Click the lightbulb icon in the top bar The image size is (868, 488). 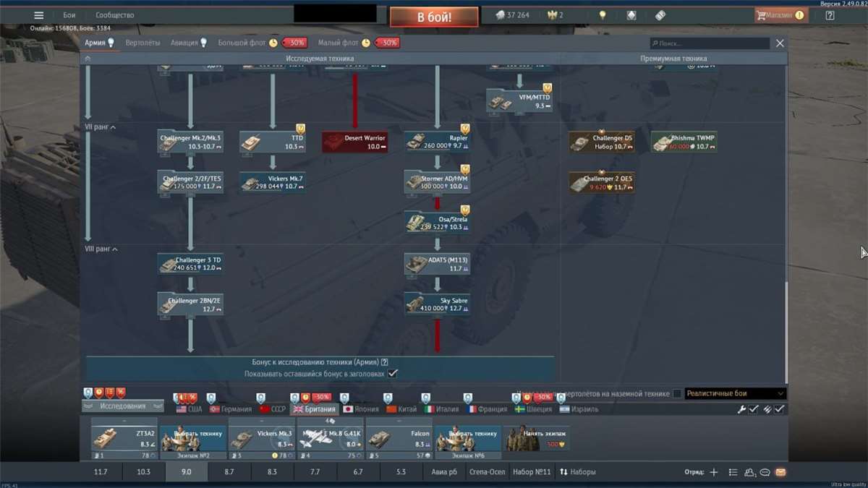point(604,13)
